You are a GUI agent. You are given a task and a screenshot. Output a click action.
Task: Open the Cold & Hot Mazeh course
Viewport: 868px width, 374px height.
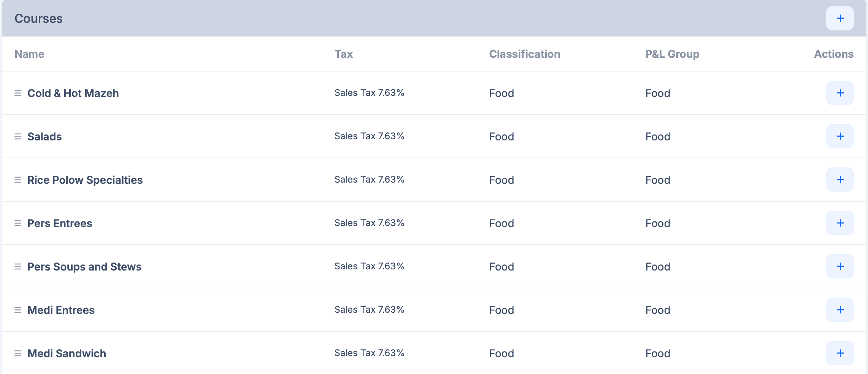73,93
